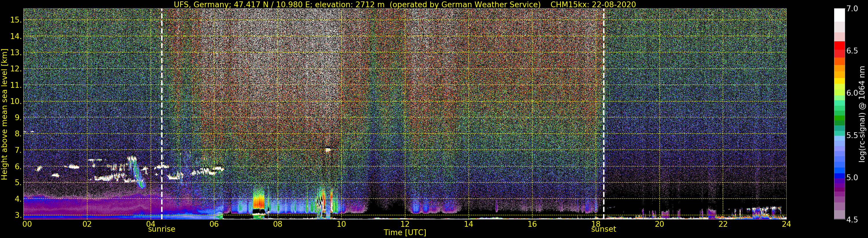Click the 10 km height tick label
Viewport: 868px width, 238px height.
point(16,101)
